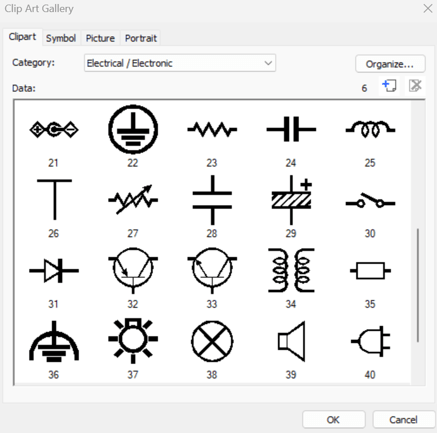Image resolution: width=437 pixels, height=433 pixels.
Task: Choose the power plug clipart 40
Action: pyautogui.click(x=370, y=341)
